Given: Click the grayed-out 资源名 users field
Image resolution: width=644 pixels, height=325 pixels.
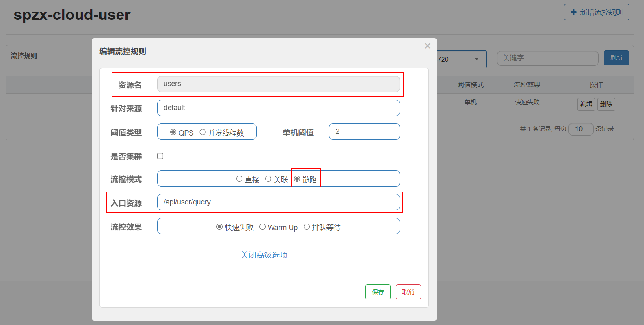Looking at the screenshot, I should pyautogui.click(x=278, y=84).
